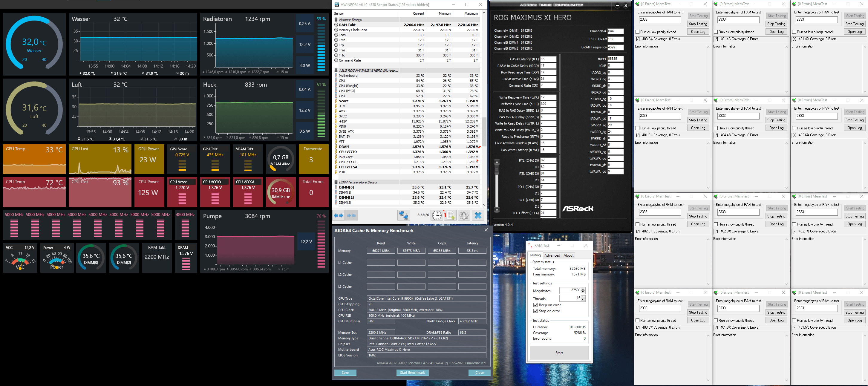Click the Command Rate row clock icon

[336, 60]
